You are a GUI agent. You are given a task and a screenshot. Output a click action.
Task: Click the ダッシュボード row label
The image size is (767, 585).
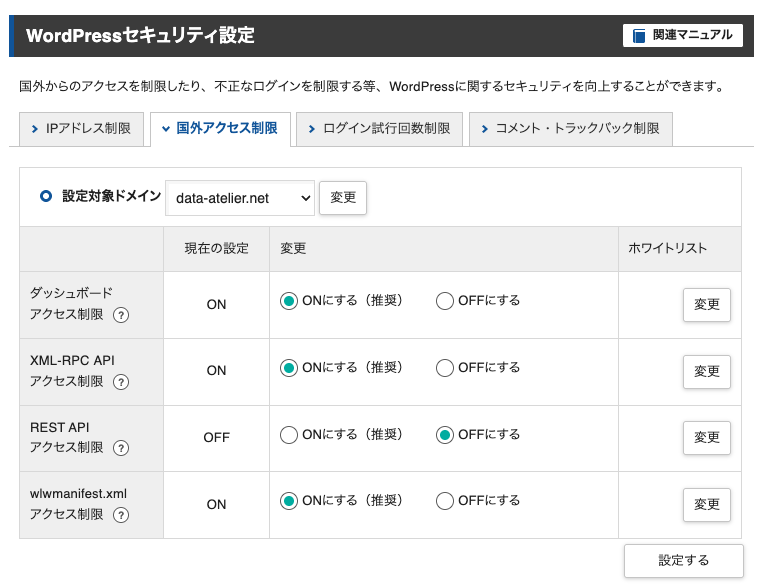point(71,303)
